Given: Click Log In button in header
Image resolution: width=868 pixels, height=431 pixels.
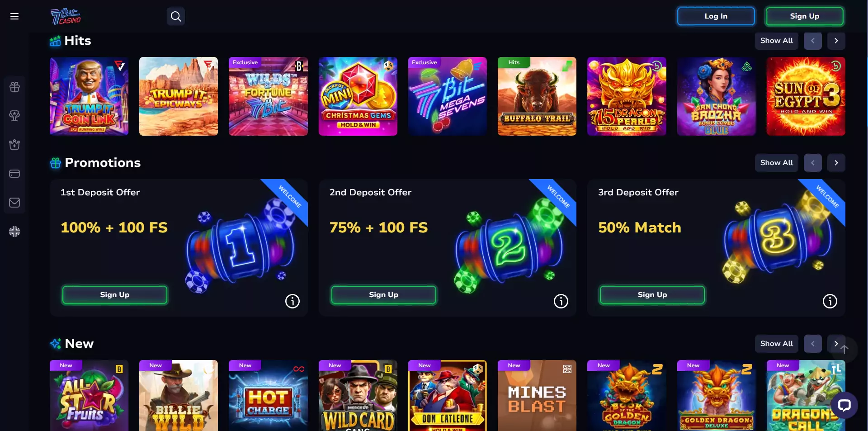Looking at the screenshot, I should pyautogui.click(x=716, y=16).
